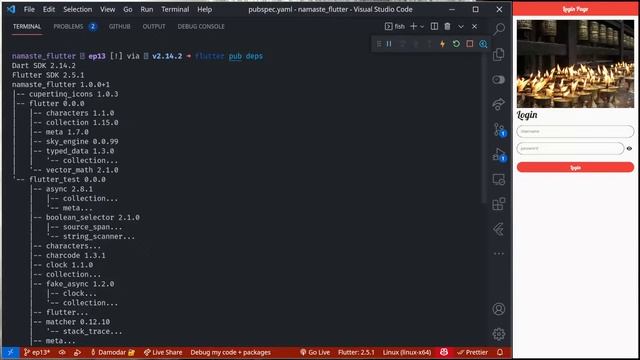Open the Edit menu
This screenshot has width=640, height=360.
49,9
